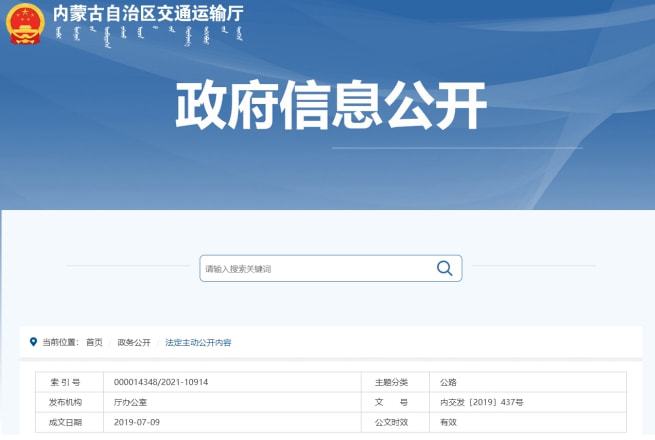
Task: Focus the 请输入搜索关键词 search field
Action: 331,268
